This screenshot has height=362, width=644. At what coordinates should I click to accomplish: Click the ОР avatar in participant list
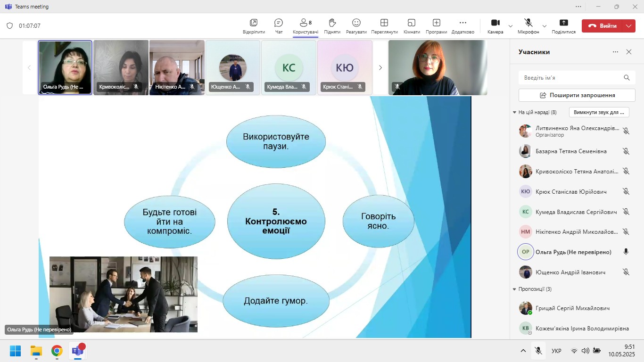click(x=526, y=252)
